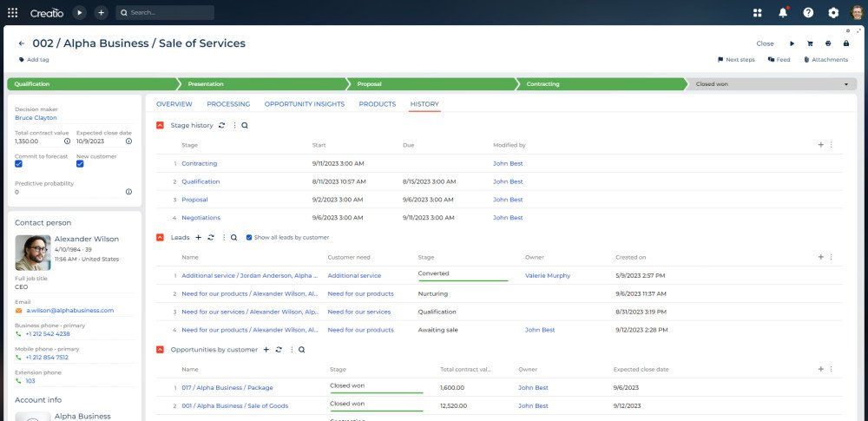Open the Closed won stage dropdown
The image size is (868, 421).
[845, 84]
